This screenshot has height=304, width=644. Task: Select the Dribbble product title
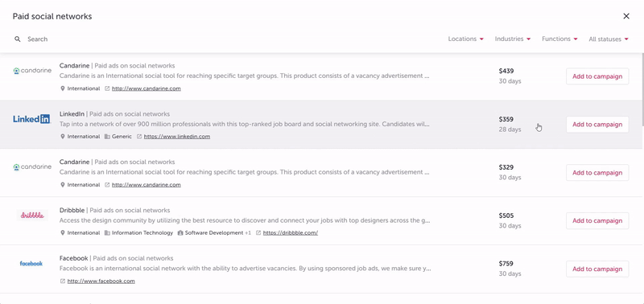point(72,211)
